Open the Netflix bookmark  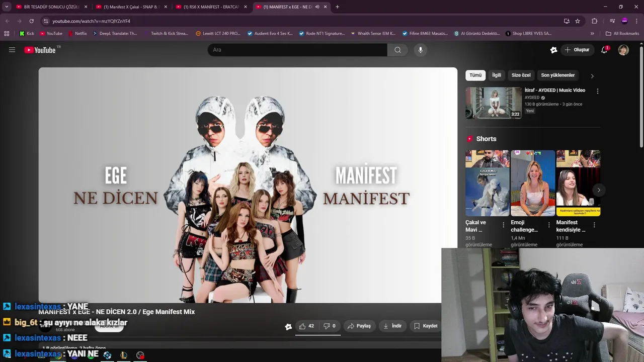tap(77, 34)
